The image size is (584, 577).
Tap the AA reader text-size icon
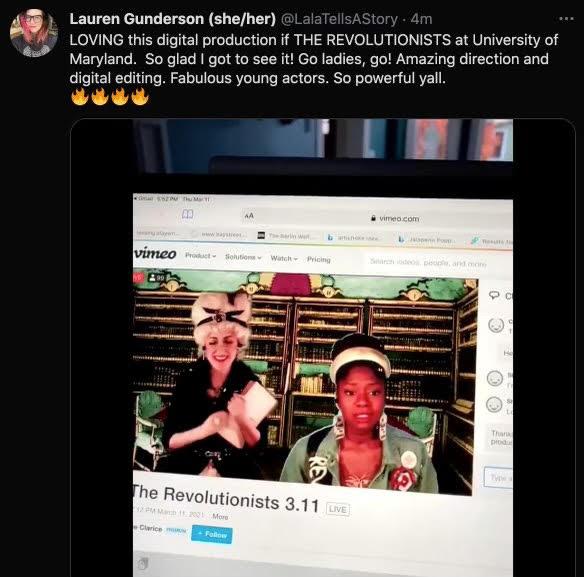pos(249,216)
